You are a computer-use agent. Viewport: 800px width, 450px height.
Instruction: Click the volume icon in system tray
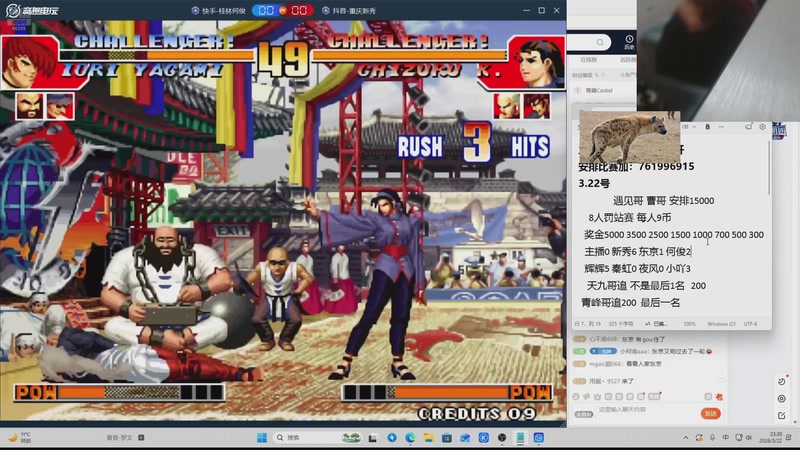point(749,438)
